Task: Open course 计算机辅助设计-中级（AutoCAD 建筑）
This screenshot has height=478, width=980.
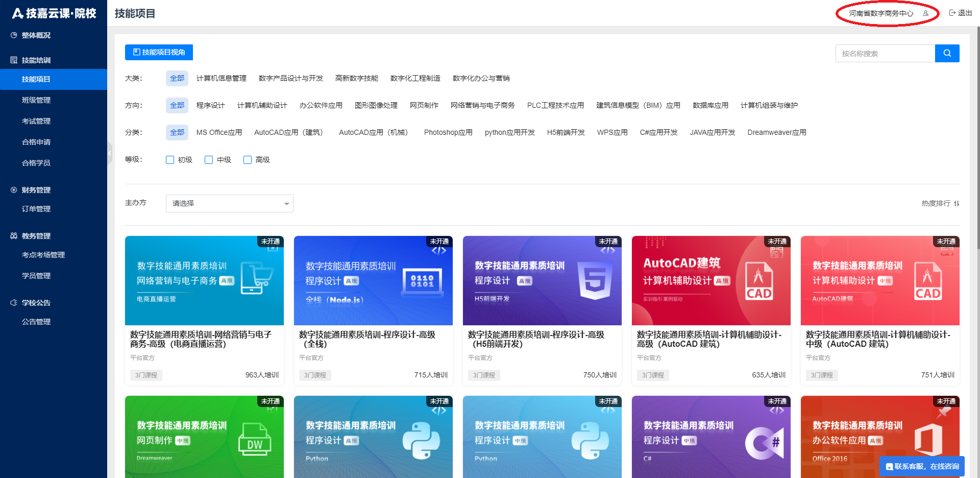Action: 878,339
